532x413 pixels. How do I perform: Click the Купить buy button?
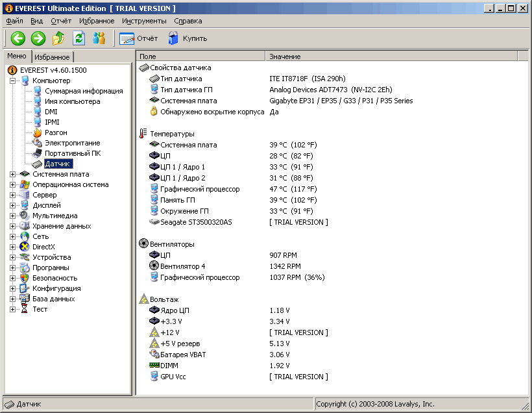tap(187, 38)
